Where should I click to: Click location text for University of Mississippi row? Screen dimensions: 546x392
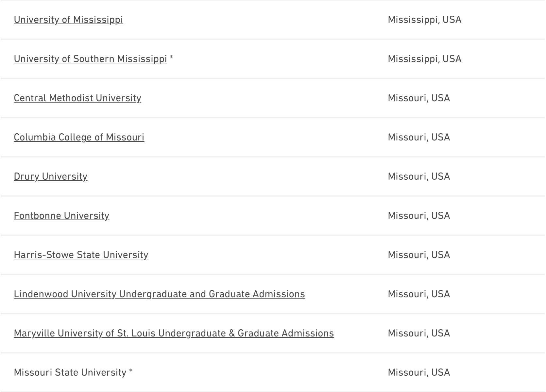pos(424,20)
